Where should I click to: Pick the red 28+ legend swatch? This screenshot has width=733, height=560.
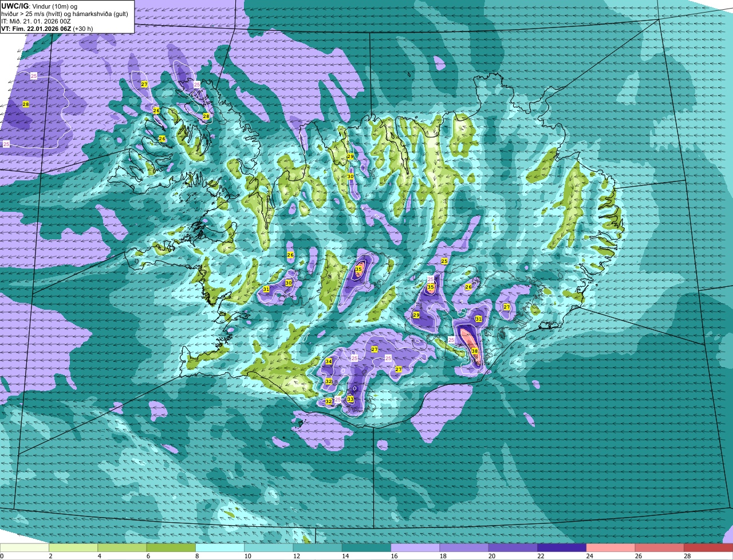[x=708, y=547]
